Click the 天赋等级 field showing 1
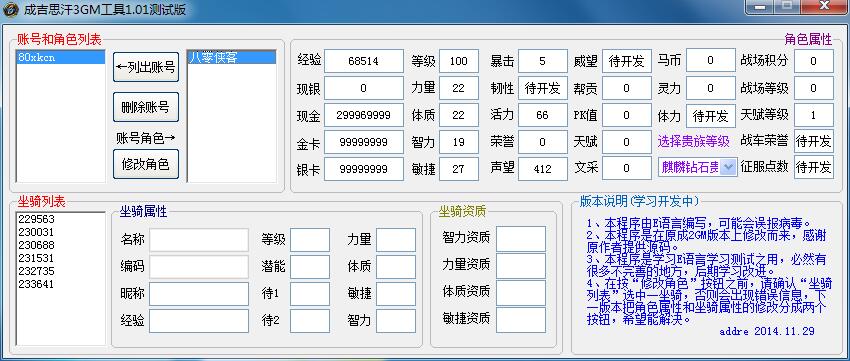 pos(814,115)
